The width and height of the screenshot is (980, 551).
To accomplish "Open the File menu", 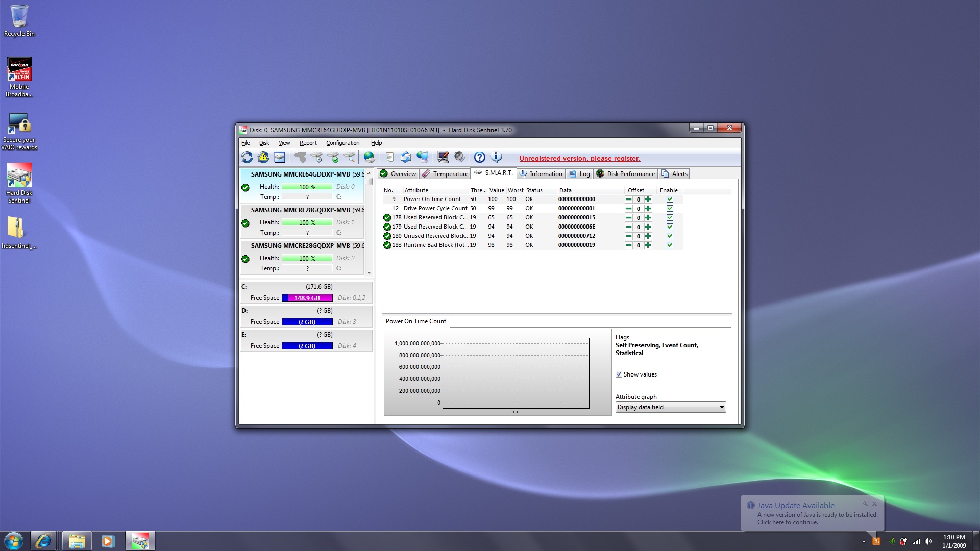I will [246, 143].
